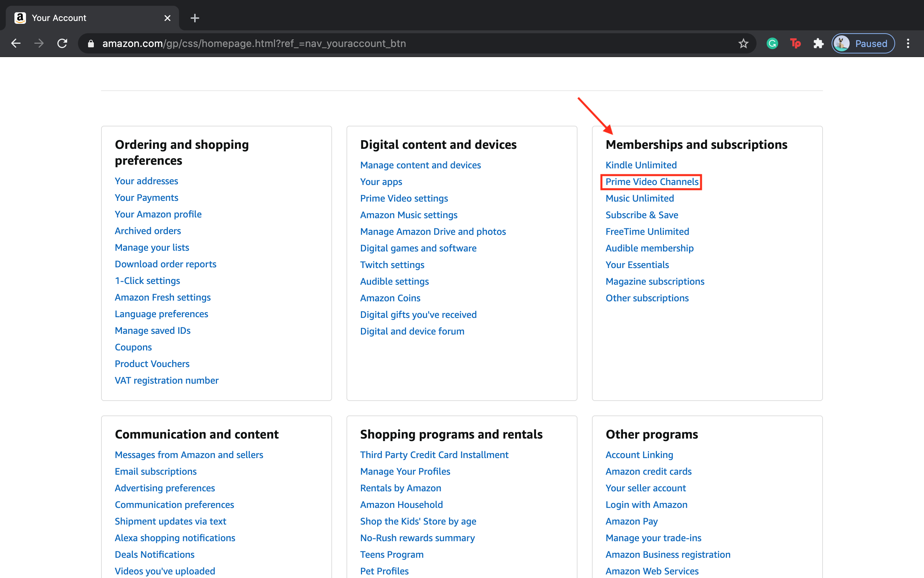Open Audible settings
The width and height of the screenshot is (924, 578).
point(395,281)
